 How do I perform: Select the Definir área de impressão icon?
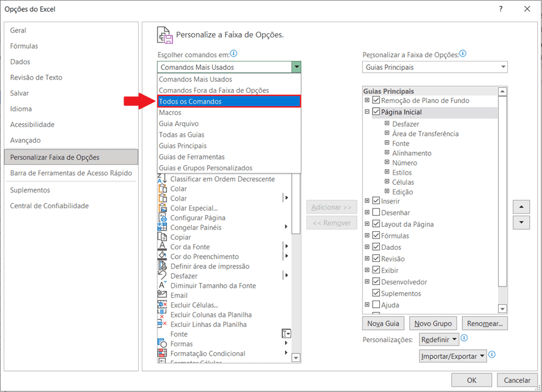(x=162, y=266)
